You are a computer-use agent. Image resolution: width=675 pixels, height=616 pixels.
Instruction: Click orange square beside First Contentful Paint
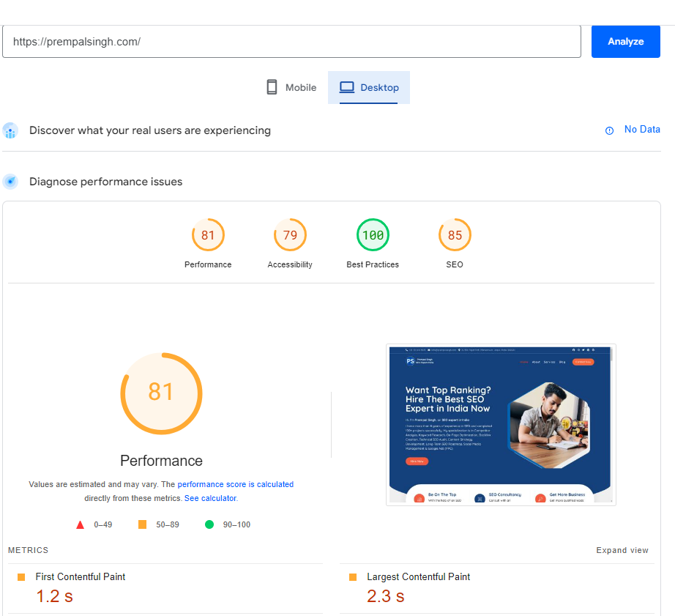point(21,577)
